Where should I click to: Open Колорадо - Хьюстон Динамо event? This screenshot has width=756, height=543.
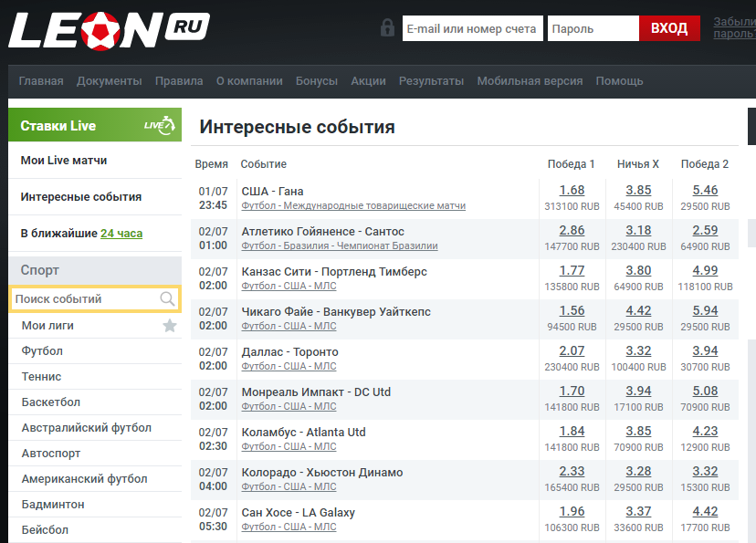pyautogui.click(x=322, y=473)
